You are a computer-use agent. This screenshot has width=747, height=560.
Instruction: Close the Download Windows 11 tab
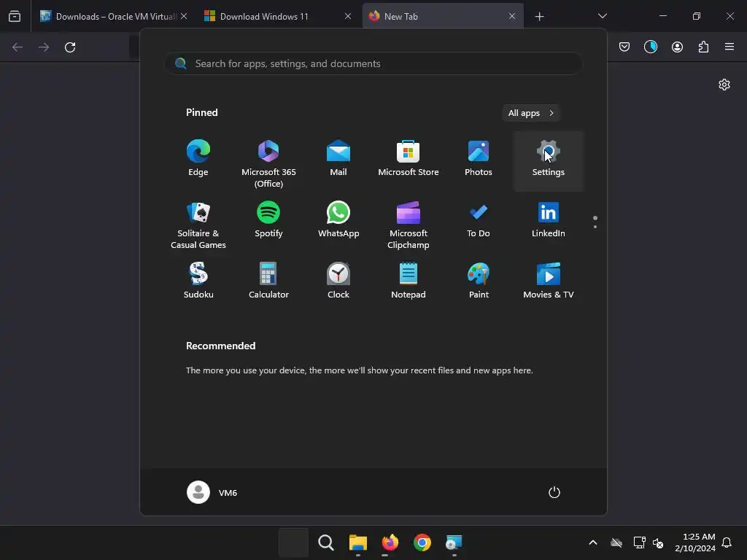(x=348, y=16)
